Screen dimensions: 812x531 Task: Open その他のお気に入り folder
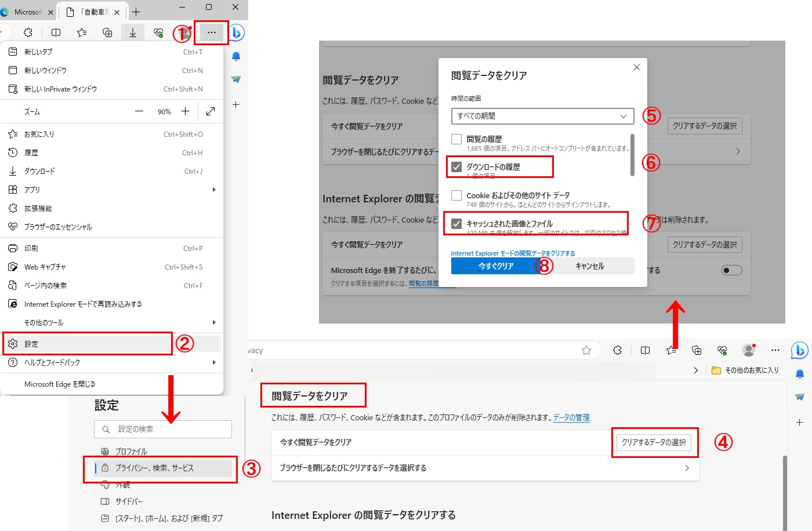(x=745, y=370)
